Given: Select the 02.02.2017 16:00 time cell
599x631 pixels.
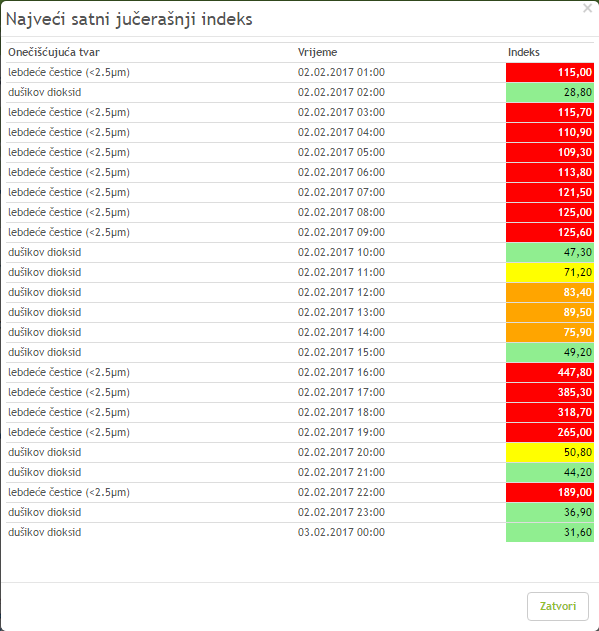Looking at the screenshot, I should pyautogui.click(x=341, y=372).
